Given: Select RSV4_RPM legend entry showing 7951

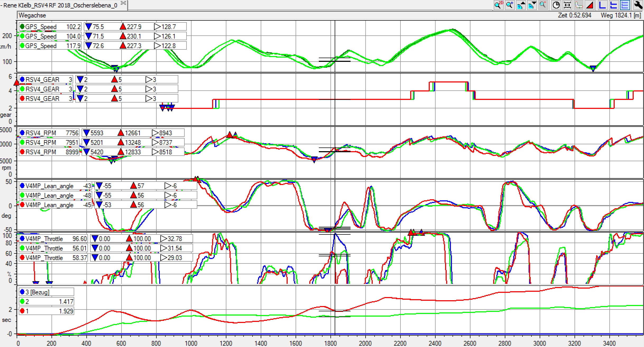Looking at the screenshot, I should tap(49, 142).
